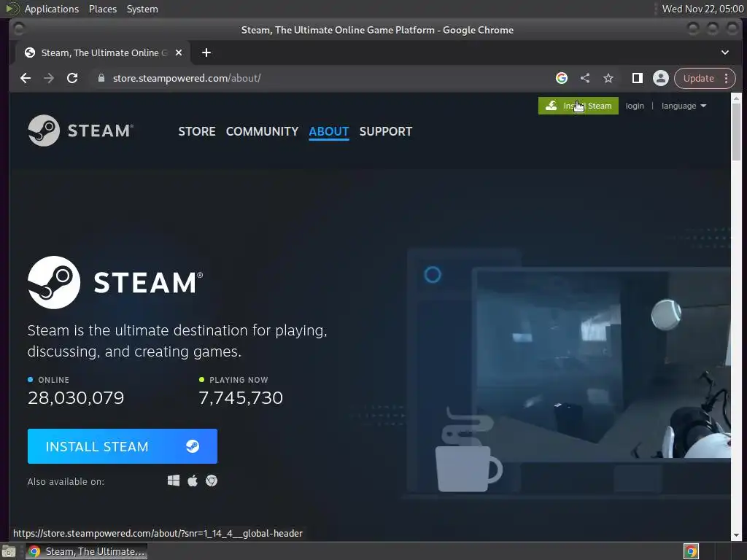This screenshot has height=560, width=747.
Task: Click the Windows platform icon
Action: pos(174,481)
